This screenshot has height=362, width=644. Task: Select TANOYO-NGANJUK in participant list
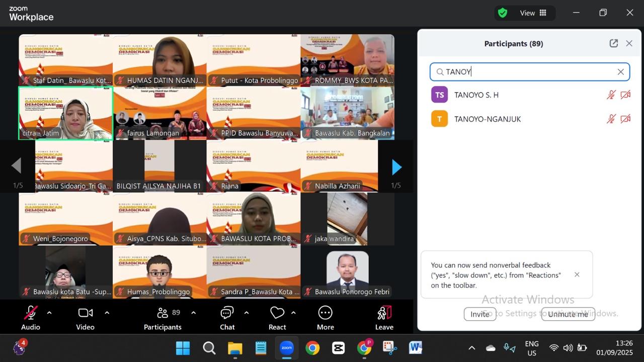tap(487, 119)
